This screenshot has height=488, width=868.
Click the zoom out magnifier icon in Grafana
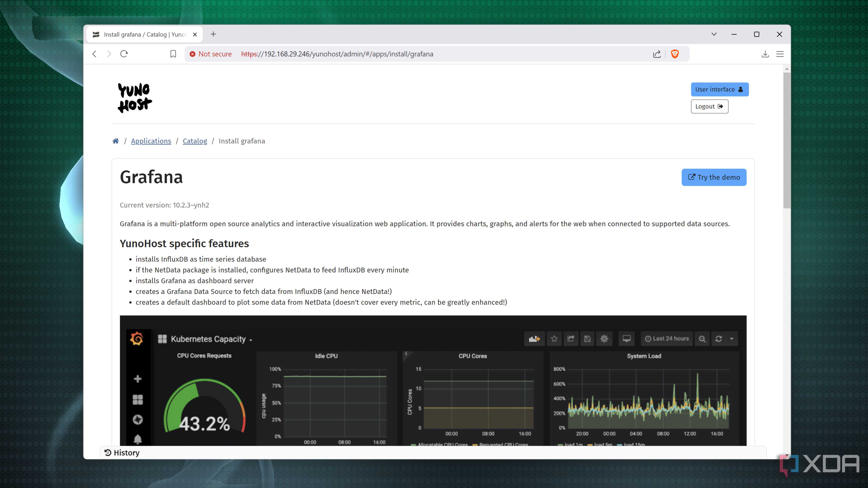(x=702, y=338)
